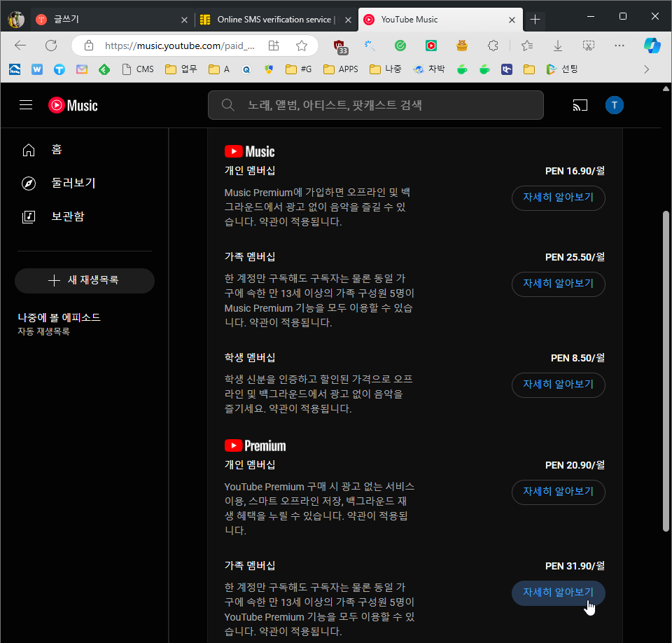The height and width of the screenshot is (643, 672).
Task: Click the Cast to device icon
Action: (x=580, y=105)
